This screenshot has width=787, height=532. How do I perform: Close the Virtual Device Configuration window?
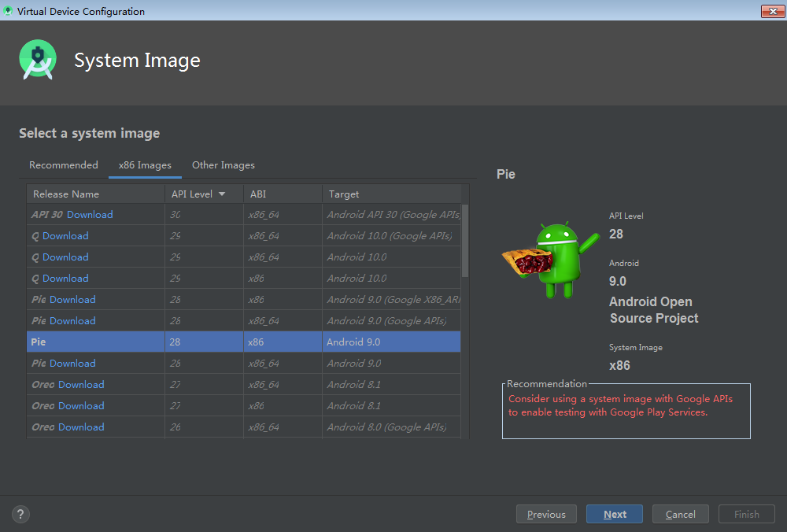[x=773, y=11]
